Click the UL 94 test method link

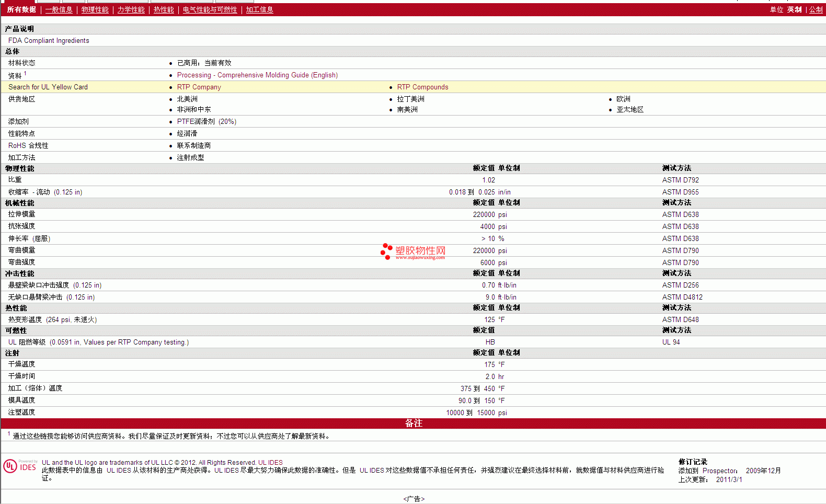click(671, 342)
